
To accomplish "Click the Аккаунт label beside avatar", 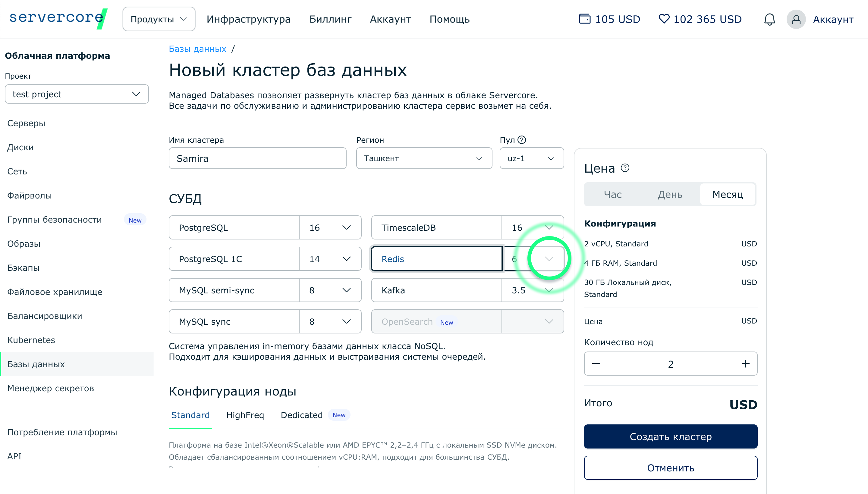I will pyautogui.click(x=833, y=19).
